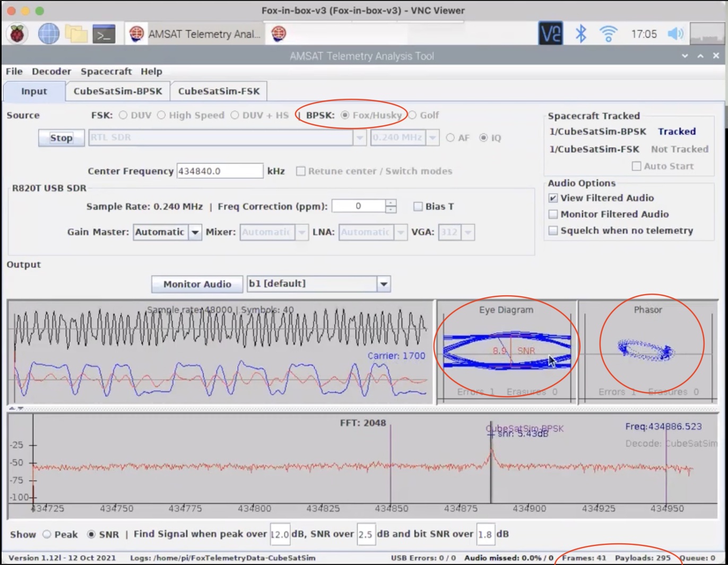Image resolution: width=728 pixels, height=565 pixels.
Task: Click the Freq Correction ppm field
Action: coord(358,206)
